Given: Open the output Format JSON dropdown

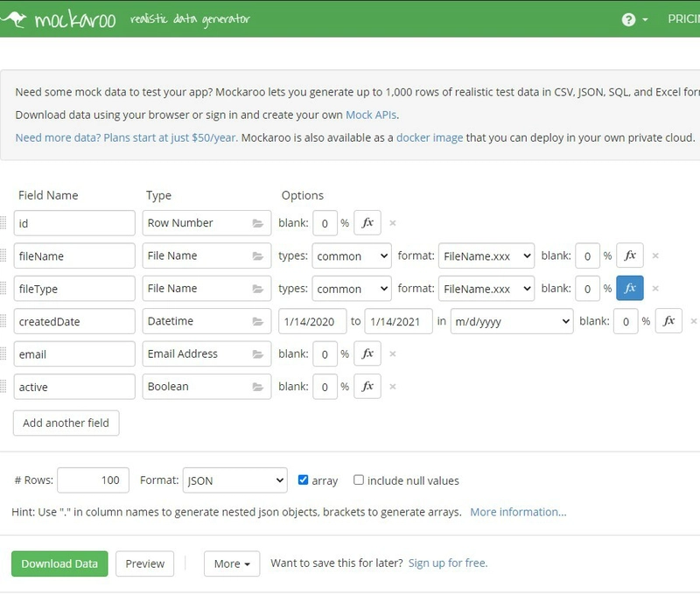Looking at the screenshot, I should 234,480.
